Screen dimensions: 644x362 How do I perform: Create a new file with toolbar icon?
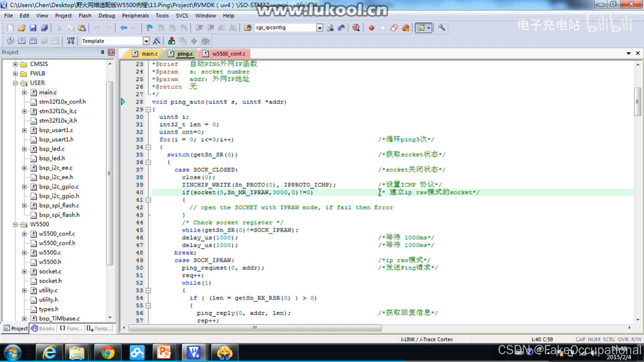10,28
